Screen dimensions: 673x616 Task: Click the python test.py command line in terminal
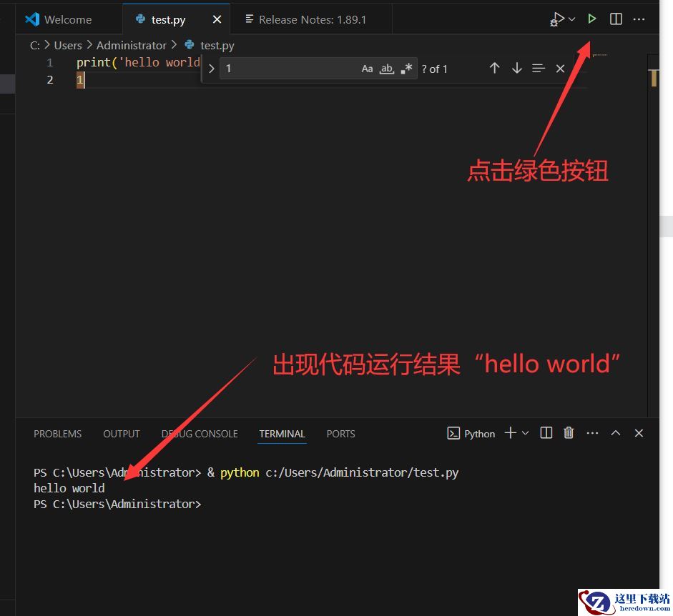pos(246,473)
